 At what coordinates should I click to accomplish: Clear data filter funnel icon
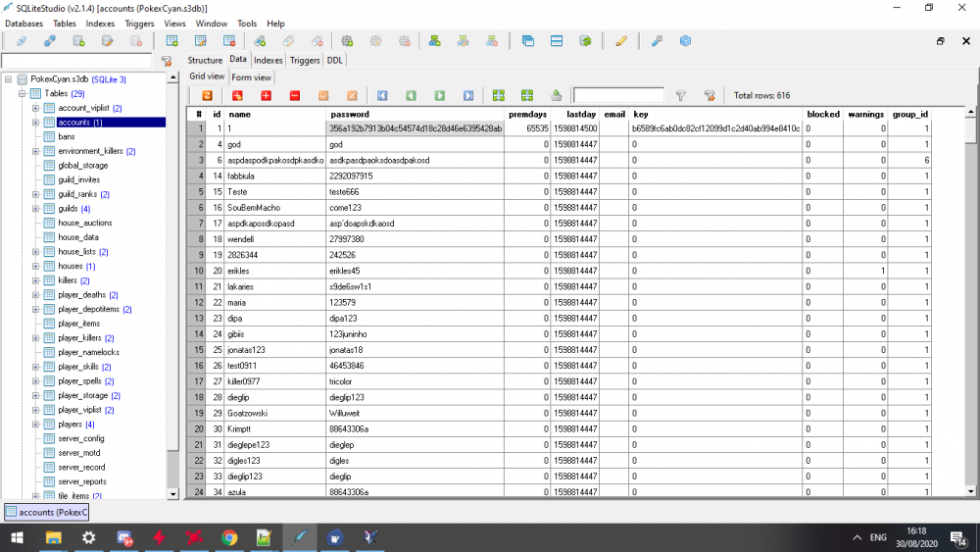(710, 96)
